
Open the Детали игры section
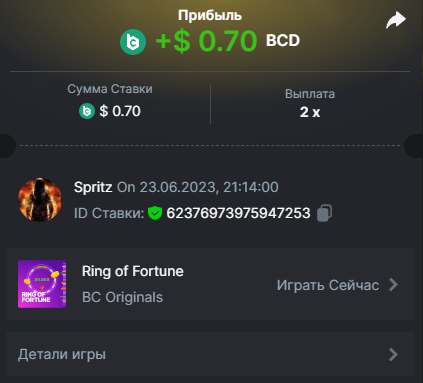[210, 354]
